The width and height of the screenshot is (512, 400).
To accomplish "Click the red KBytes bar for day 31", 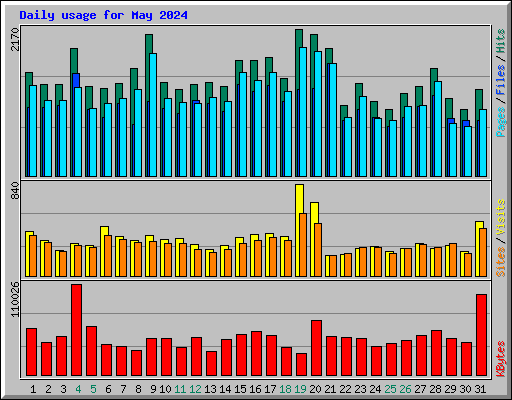I will 481,335.
